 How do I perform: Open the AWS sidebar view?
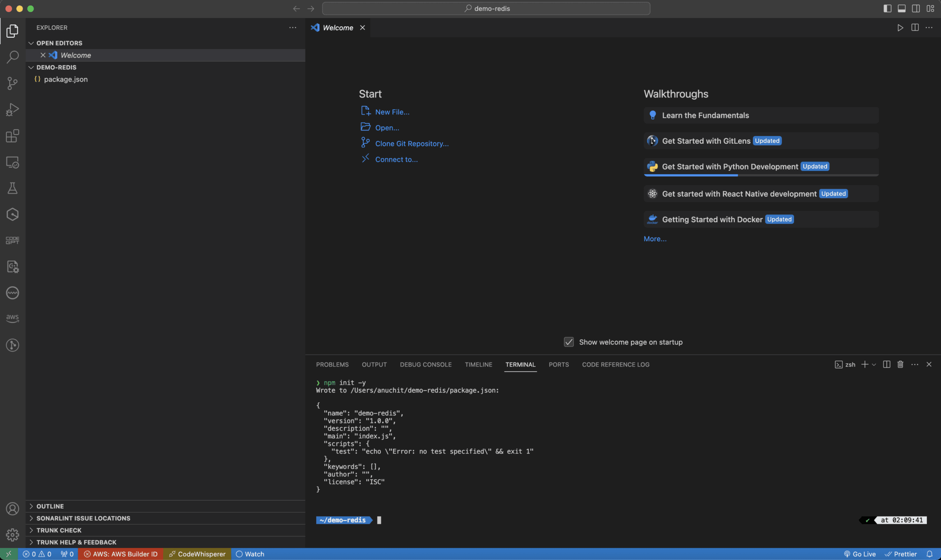coord(12,317)
